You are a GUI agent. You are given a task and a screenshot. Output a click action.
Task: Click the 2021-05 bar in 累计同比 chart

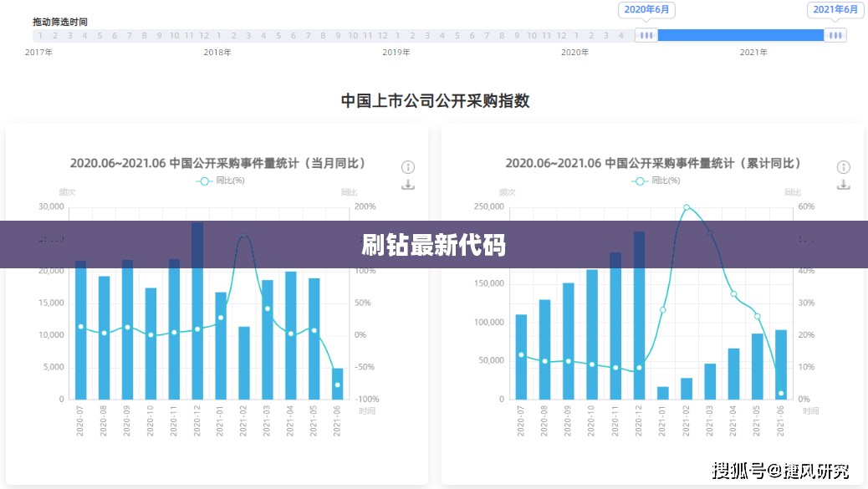point(758,366)
